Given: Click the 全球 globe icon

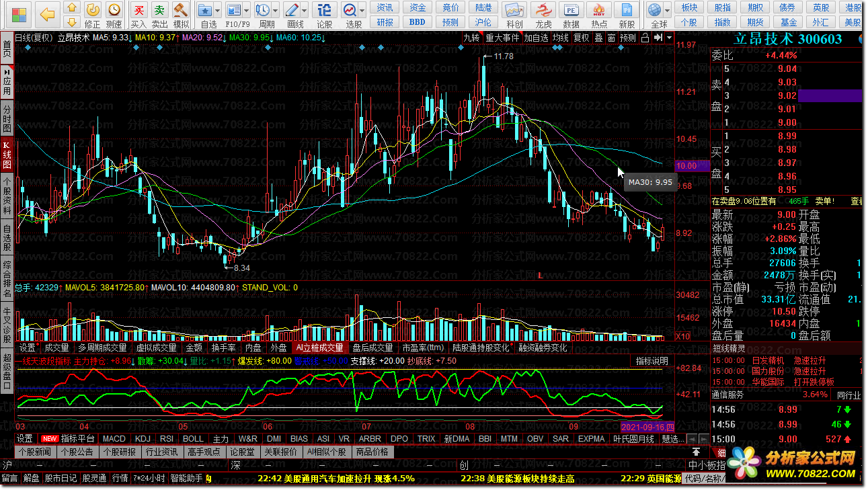Looking at the screenshot, I should pyautogui.click(x=654, y=15).
